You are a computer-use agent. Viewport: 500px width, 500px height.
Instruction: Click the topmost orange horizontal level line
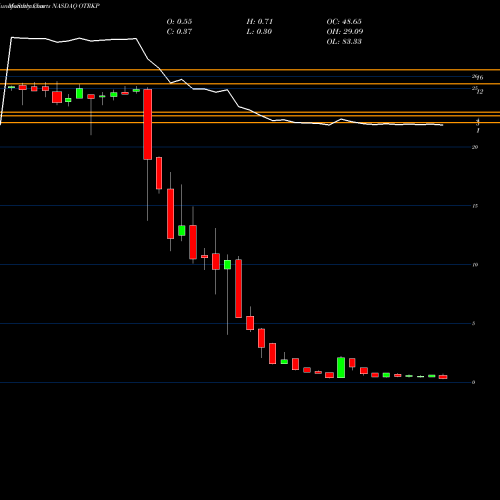coord(250,70)
